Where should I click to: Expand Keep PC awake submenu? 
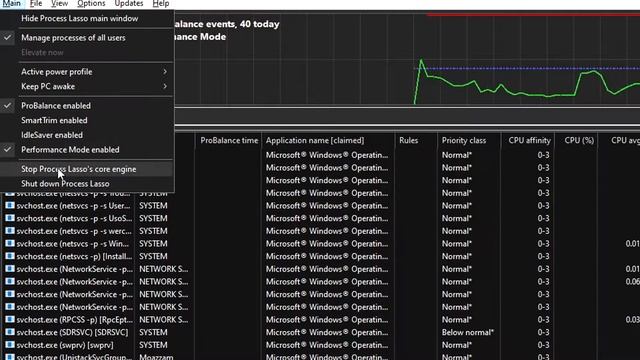(87, 87)
